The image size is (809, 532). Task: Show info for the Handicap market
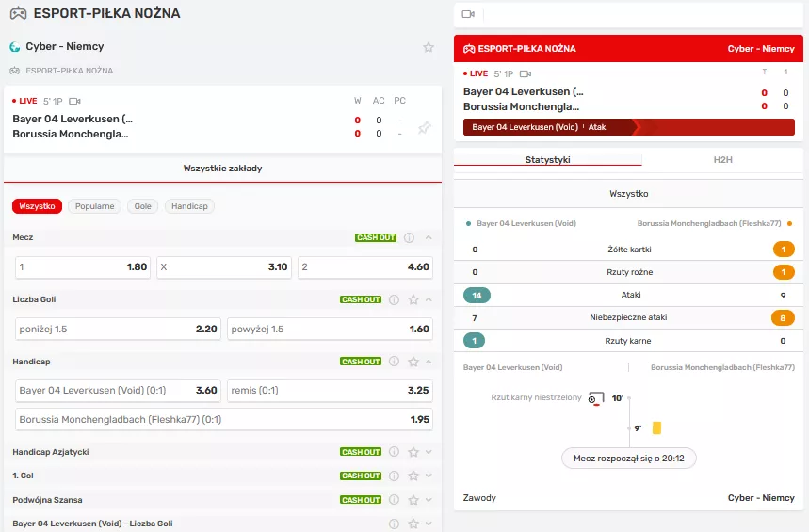395,362
